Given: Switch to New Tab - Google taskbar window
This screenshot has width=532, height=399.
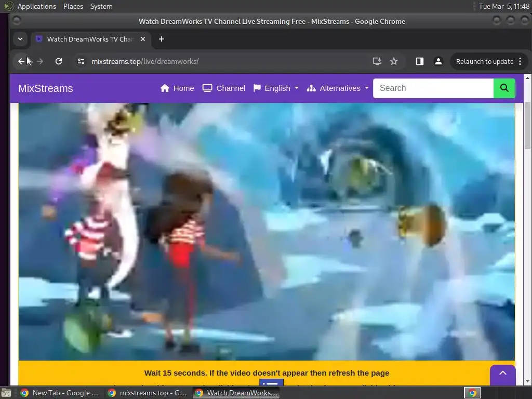Looking at the screenshot, I should 59,393.
